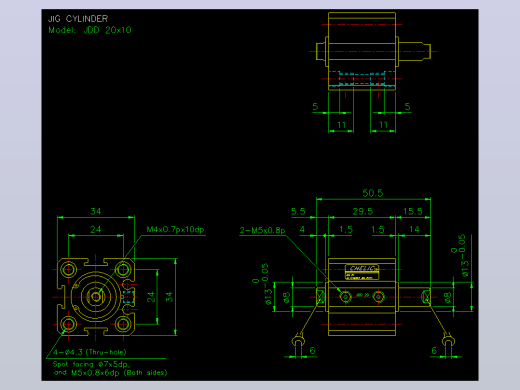Click the right 11 dimension under top view

click(384, 125)
